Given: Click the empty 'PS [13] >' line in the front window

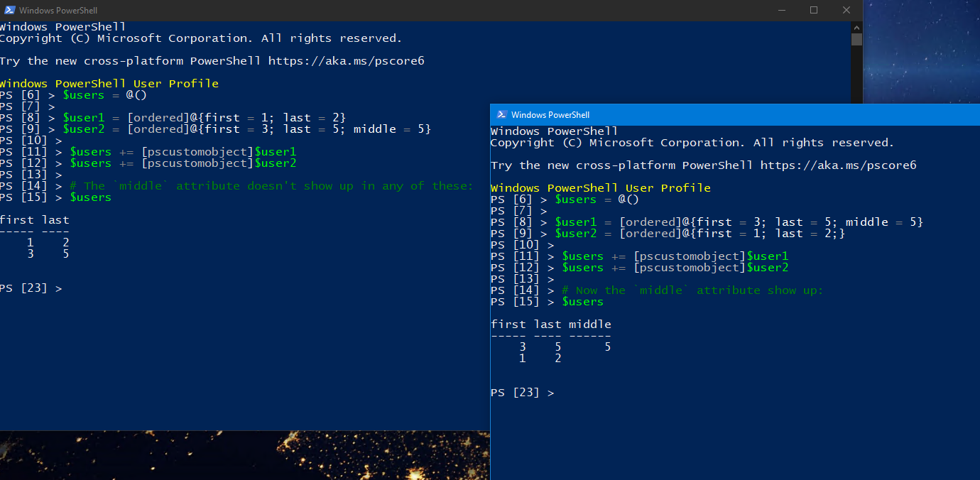Looking at the screenshot, I should tap(522, 279).
